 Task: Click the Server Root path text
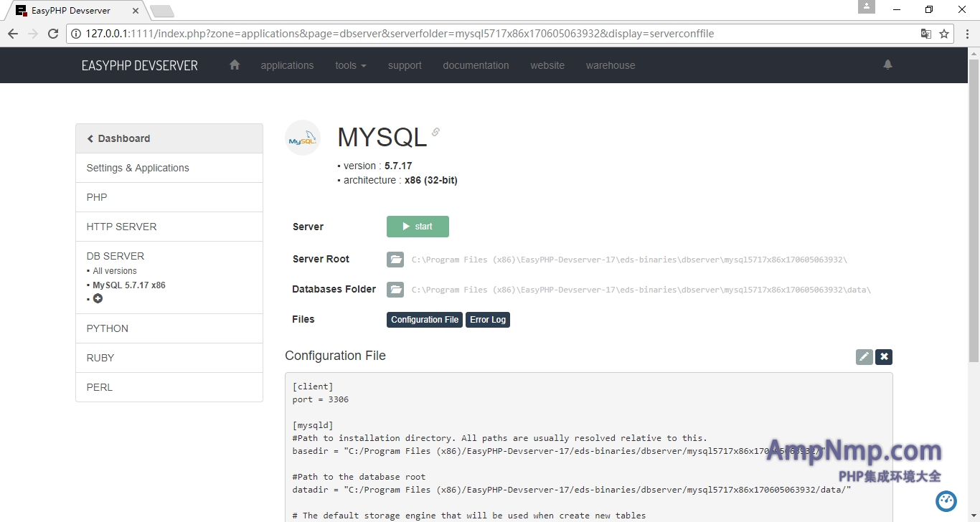pyautogui.click(x=629, y=260)
